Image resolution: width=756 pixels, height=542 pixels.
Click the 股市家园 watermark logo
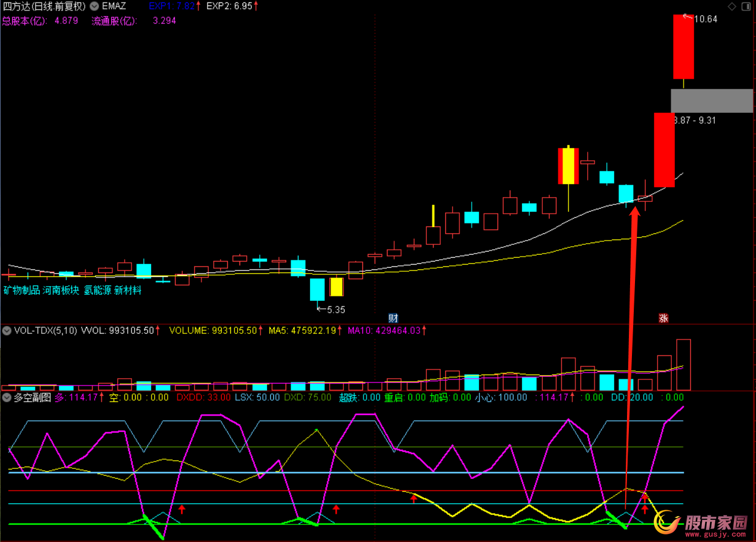pos(703,523)
